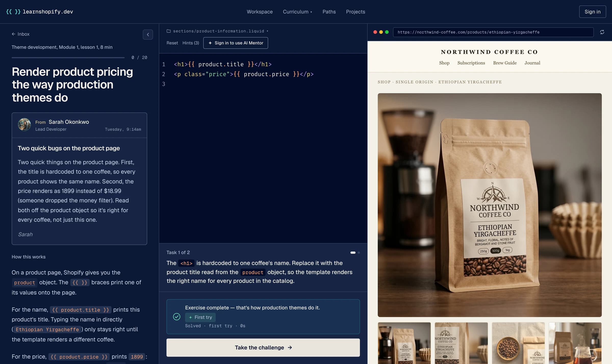Open Subscriptions in Northwind preview nav
The height and width of the screenshot is (364, 612).
point(471,63)
